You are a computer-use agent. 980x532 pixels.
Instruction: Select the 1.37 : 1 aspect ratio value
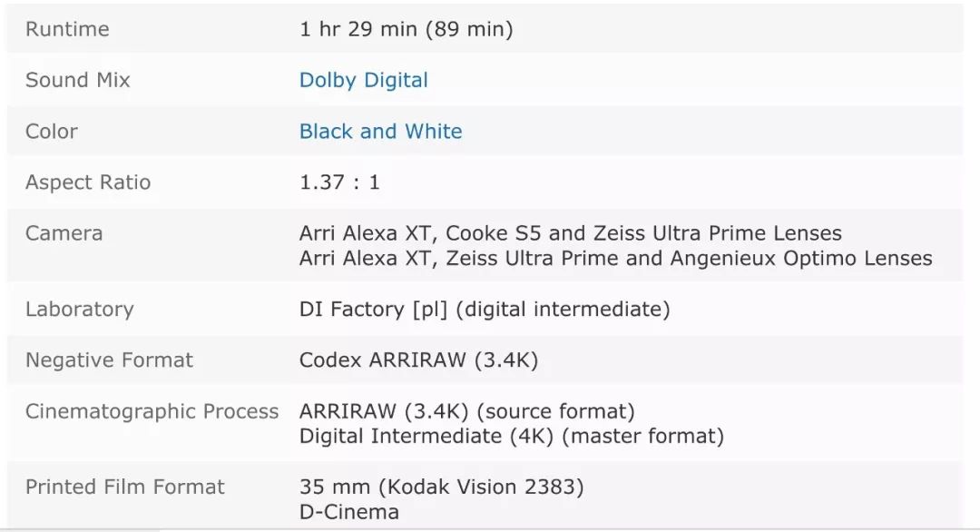339,182
